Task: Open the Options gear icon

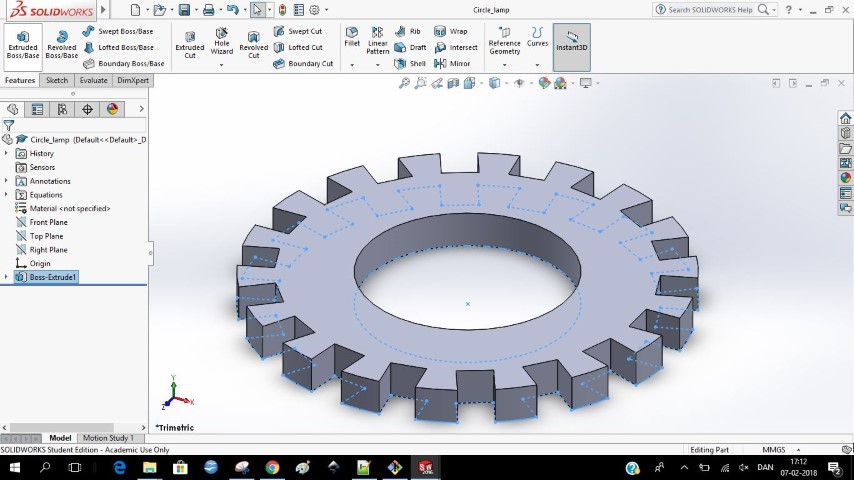Action: (314, 10)
